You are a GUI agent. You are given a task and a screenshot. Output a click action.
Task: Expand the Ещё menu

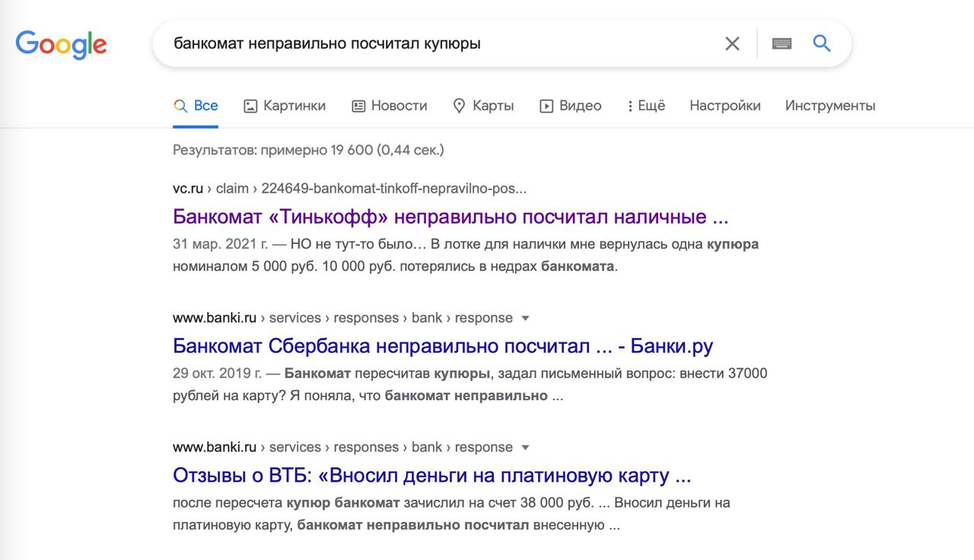[645, 106]
